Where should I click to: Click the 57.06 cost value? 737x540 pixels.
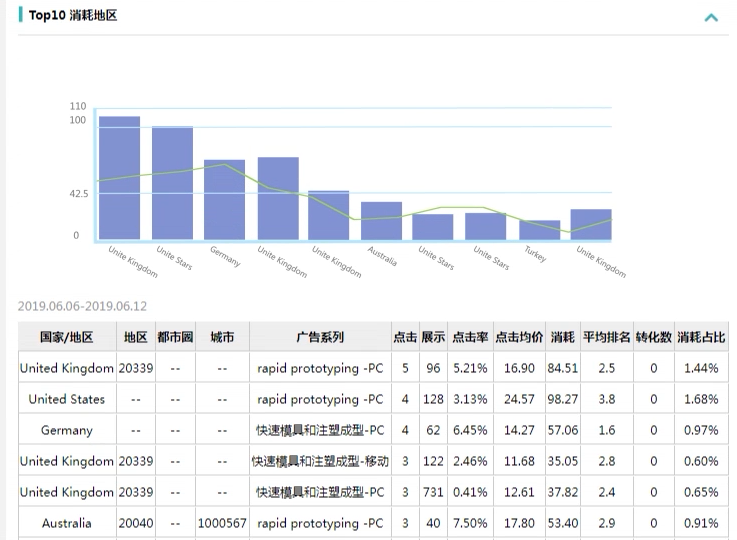(x=563, y=430)
